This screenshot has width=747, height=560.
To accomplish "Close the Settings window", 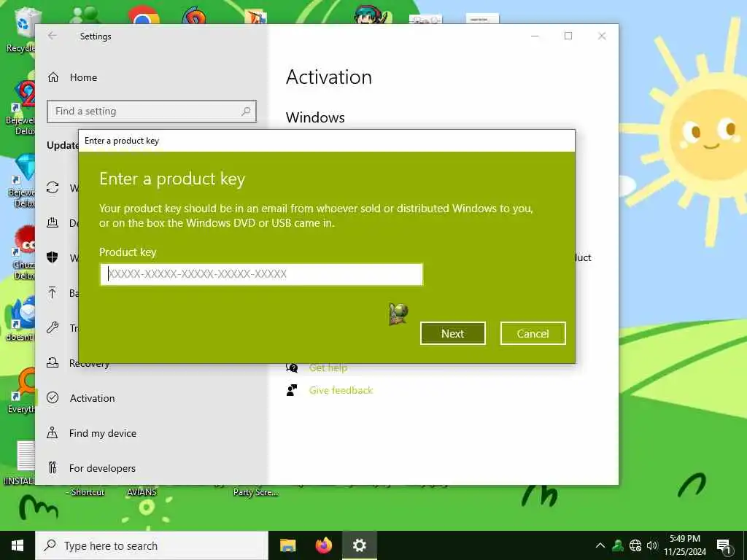I will coord(602,36).
